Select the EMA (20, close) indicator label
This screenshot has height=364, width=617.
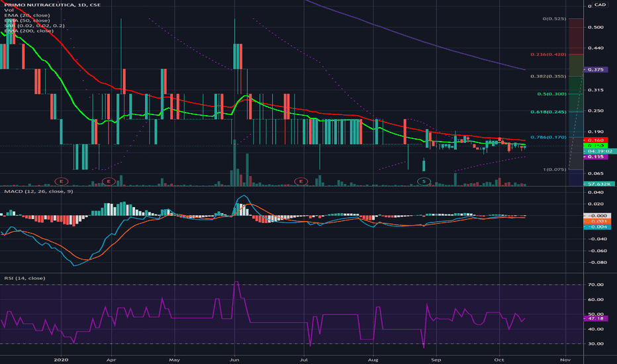tap(27, 15)
